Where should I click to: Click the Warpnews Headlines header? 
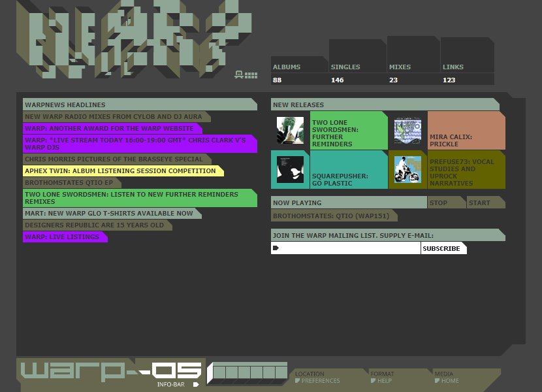pyautogui.click(x=140, y=105)
